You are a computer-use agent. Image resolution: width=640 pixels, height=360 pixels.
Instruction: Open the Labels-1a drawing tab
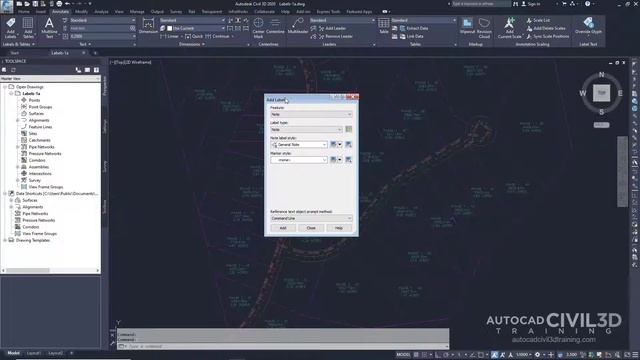[60, 53]
